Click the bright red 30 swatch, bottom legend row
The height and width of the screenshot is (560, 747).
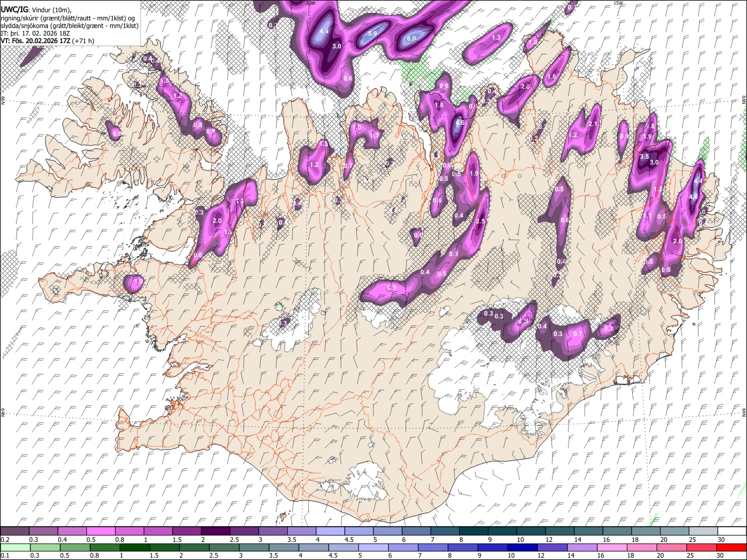tap(731, 547)
